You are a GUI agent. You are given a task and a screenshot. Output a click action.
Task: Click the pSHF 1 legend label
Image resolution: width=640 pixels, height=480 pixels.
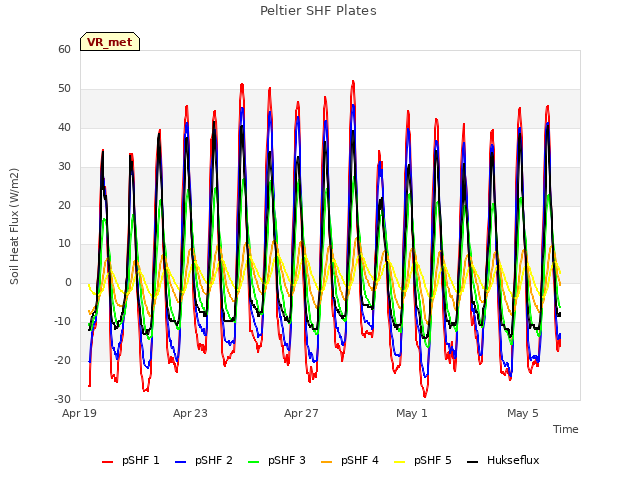(x=141, y=460)
